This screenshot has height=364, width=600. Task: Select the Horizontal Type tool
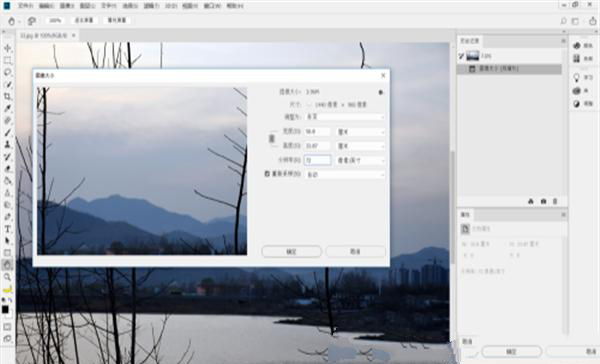7,229
